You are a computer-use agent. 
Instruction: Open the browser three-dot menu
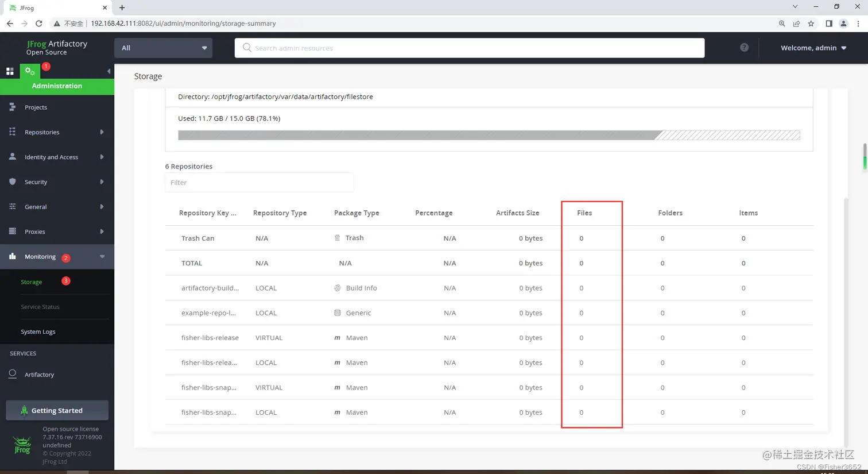click(x=858, y=24)
